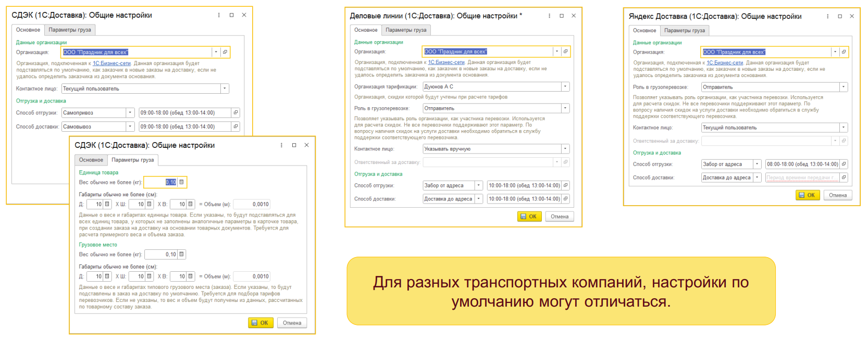This screenshot has height=341, width=868.
Task: Expand Роль в грузоперевозке dropdown in Яндекс Доставка
Action: coord(844,87)
